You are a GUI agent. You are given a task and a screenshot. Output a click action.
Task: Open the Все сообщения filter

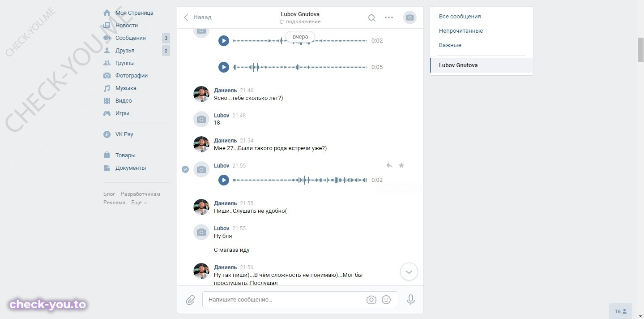pos(460,17)
